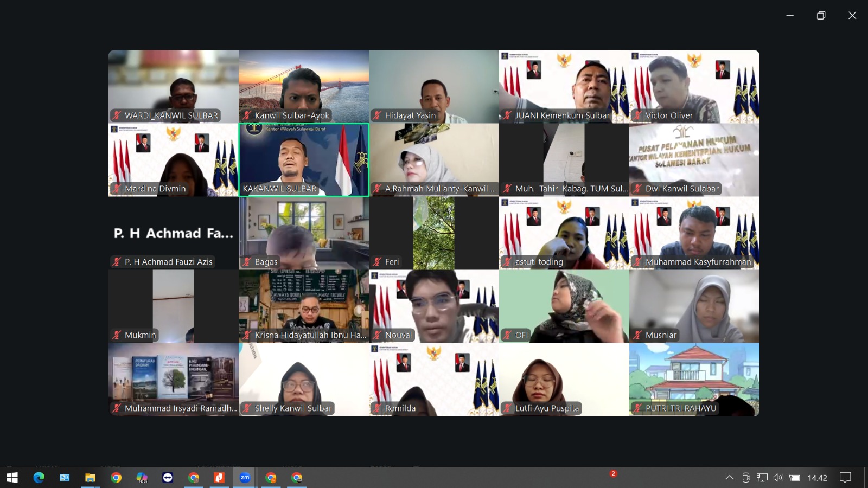The width and height of the screenshot is (868, 488).
Task: Open the Windows Start menu
Action: click(12, 478)
